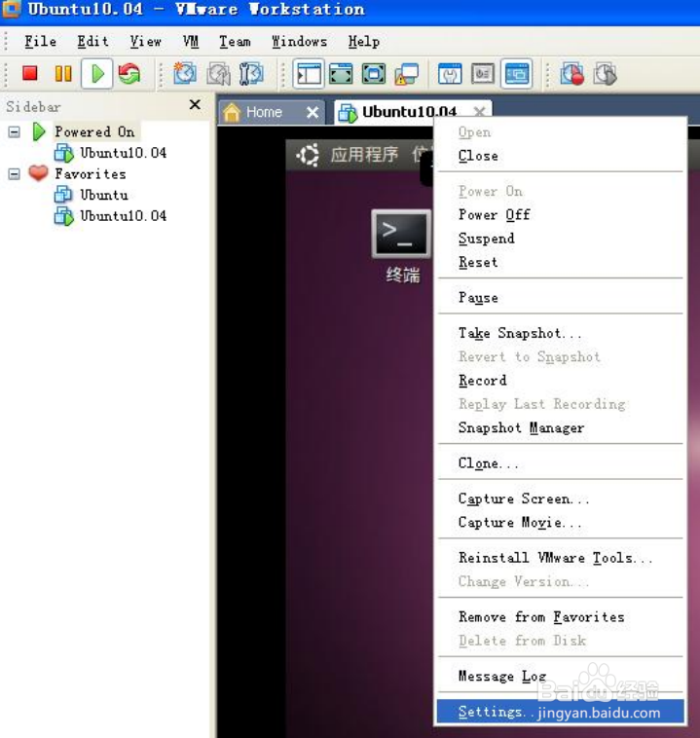Collapse the Powered On tree group

15,131
